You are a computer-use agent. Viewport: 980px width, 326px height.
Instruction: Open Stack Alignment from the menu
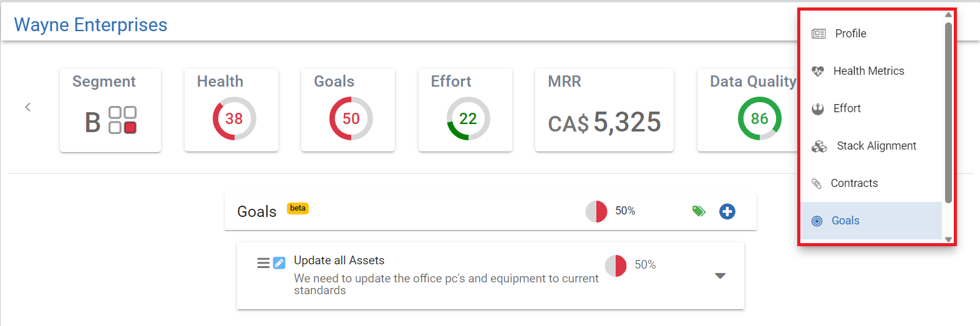(x=871, y=146)
